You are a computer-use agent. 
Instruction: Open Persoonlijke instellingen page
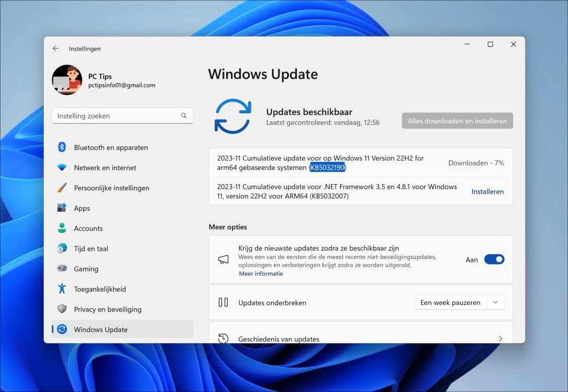[123, 188]
